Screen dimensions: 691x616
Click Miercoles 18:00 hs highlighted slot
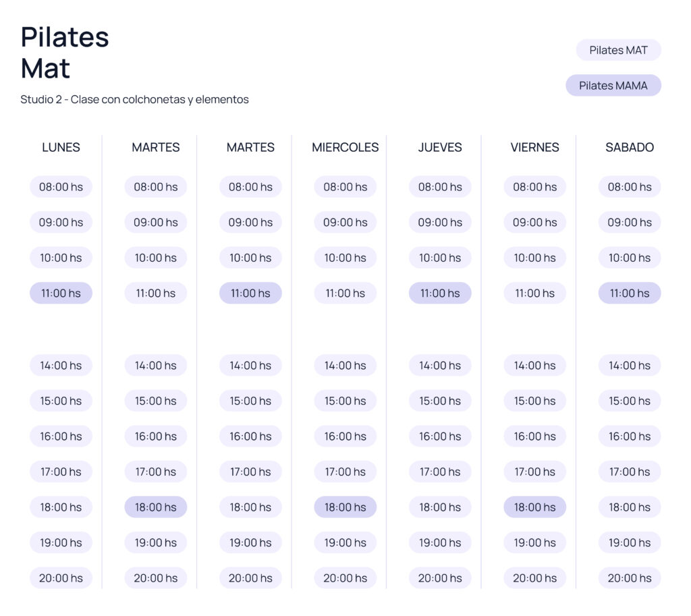point(345,507)
